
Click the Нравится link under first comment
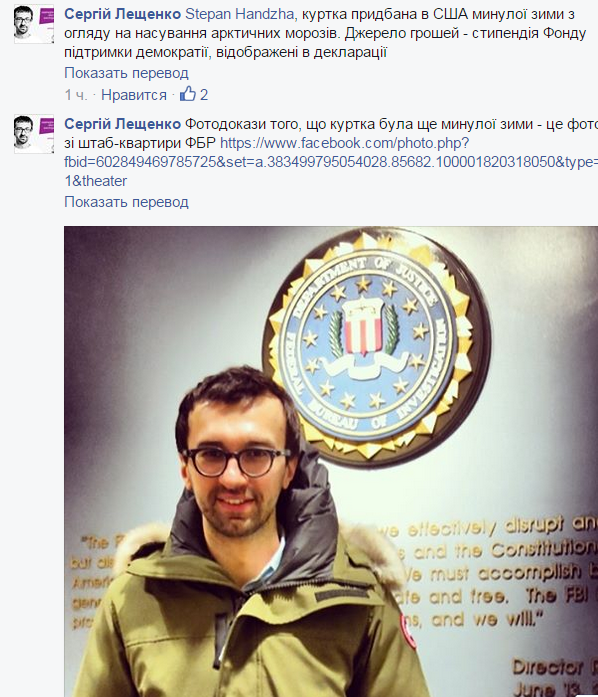tap(134, 95)
